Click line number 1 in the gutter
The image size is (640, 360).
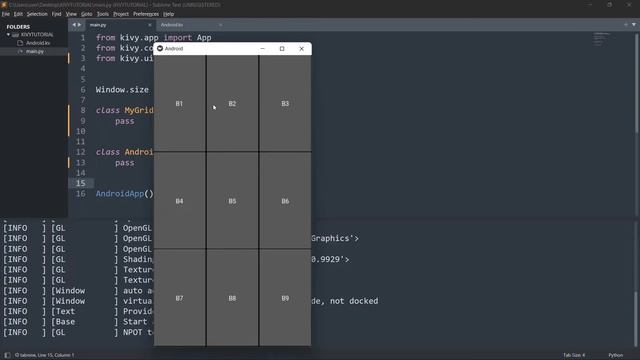coord(83,38)
